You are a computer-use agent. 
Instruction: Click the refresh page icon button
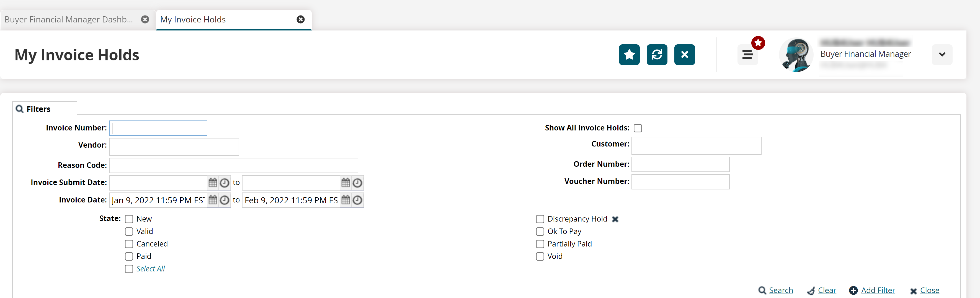tap(657, 55)
